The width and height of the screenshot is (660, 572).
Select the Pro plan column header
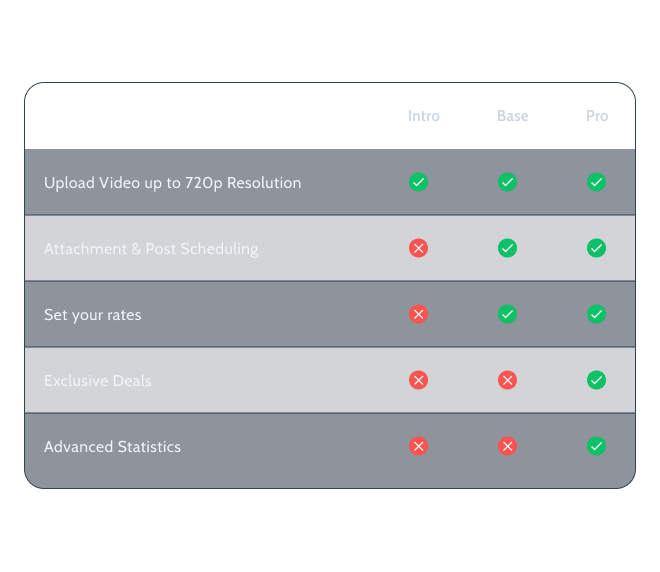(597, 116)
